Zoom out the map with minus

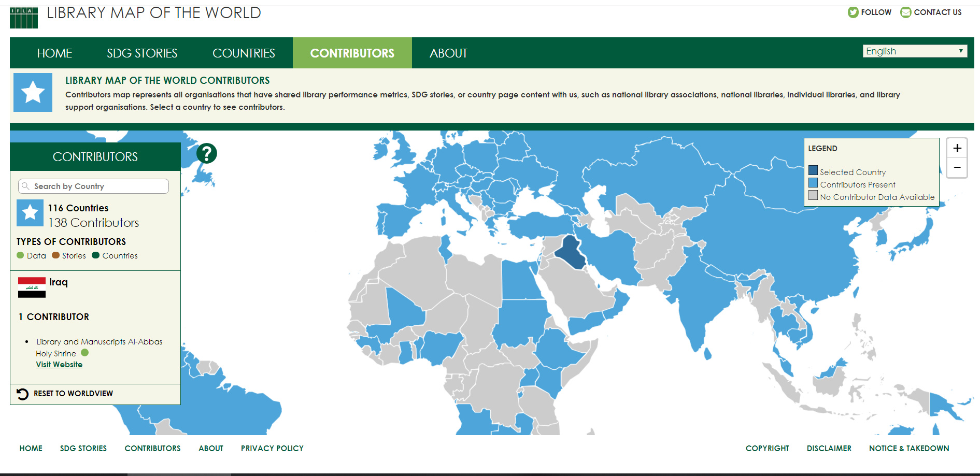957,167
